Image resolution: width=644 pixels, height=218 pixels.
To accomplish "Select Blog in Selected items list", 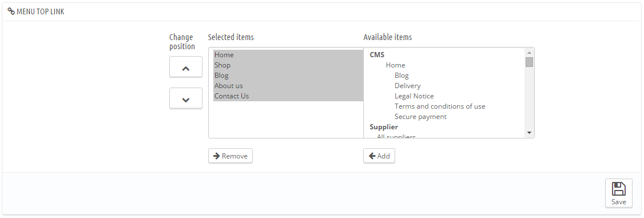I will pyautogui.click(x=288, y=76).
